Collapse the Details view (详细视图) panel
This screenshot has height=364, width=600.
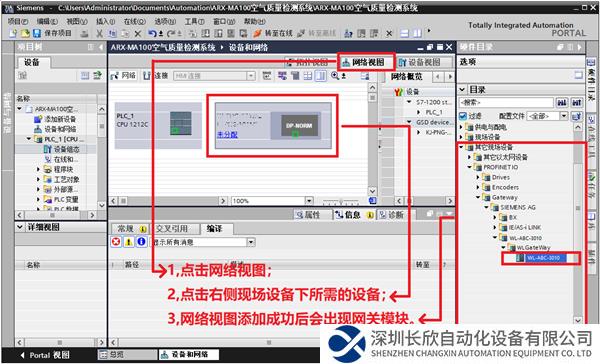pos(20,227)
